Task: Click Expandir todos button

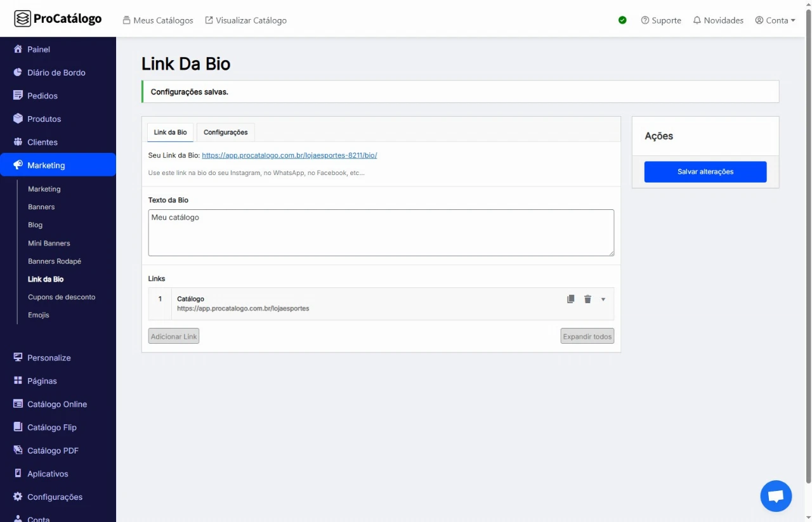Action: 587,336
